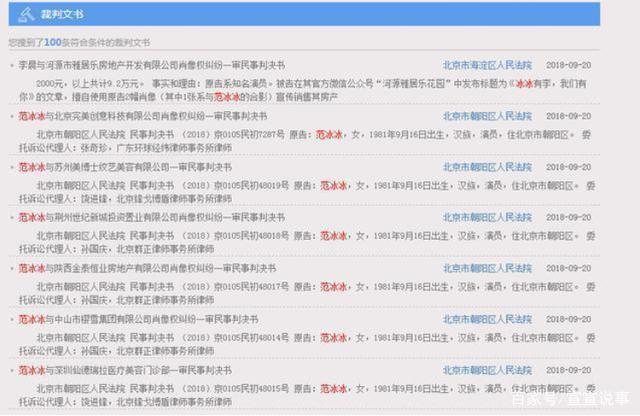Click 北京市朝阳区人民法院 in the 苏州美博士 row
Screen dimensions: 640x416
coord(487,167)
